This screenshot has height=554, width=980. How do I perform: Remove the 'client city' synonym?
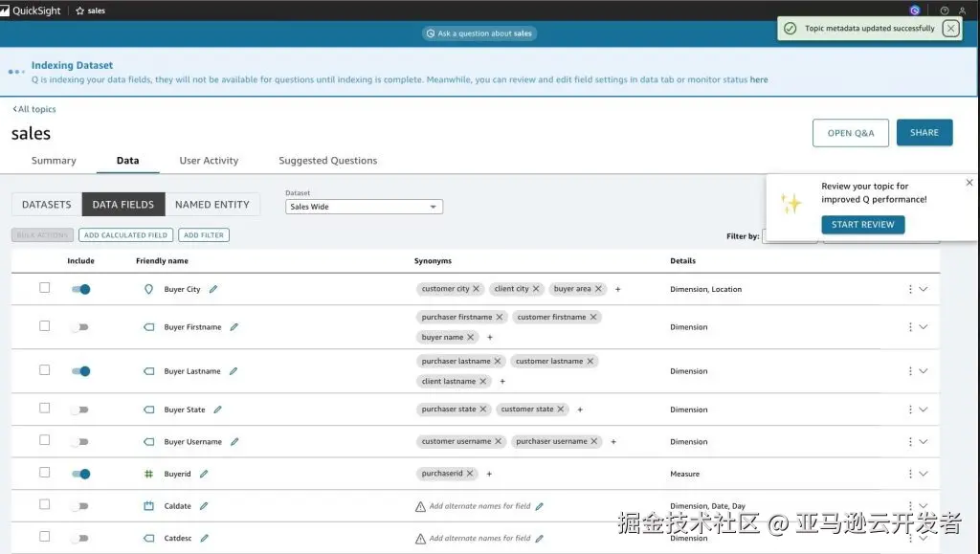click(x=536, y=289)
